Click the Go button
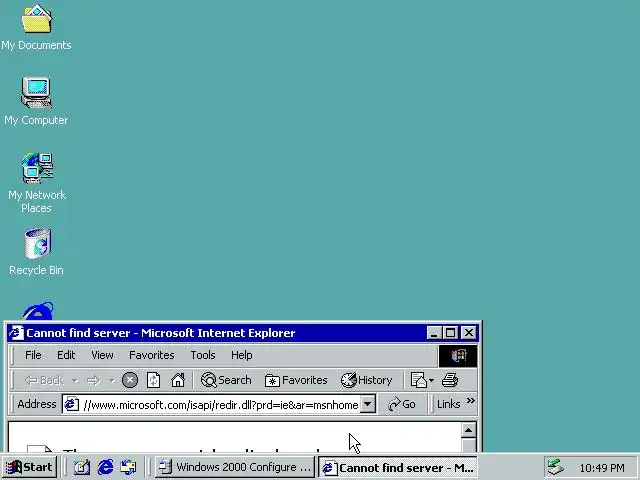Screen dimensions: 640x480 402,404
